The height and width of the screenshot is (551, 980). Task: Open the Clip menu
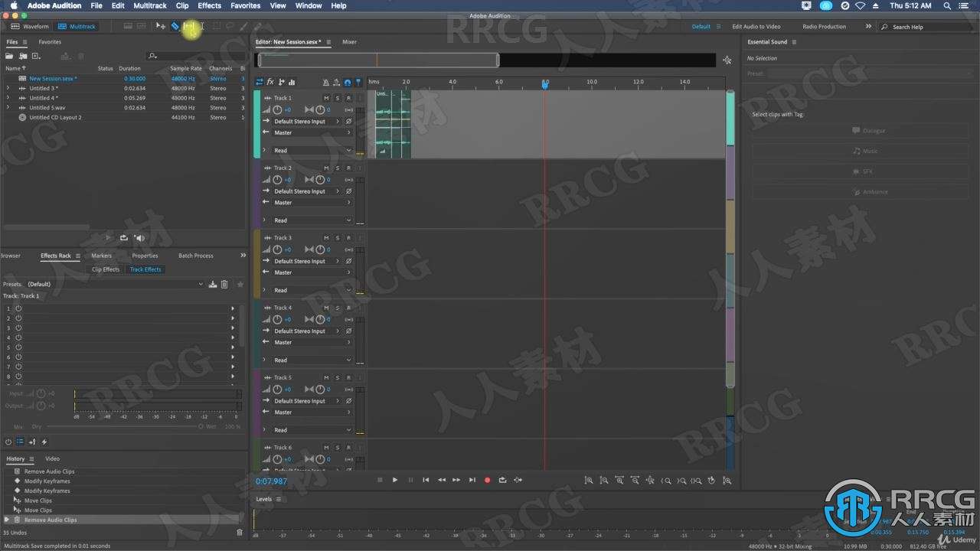182,5
